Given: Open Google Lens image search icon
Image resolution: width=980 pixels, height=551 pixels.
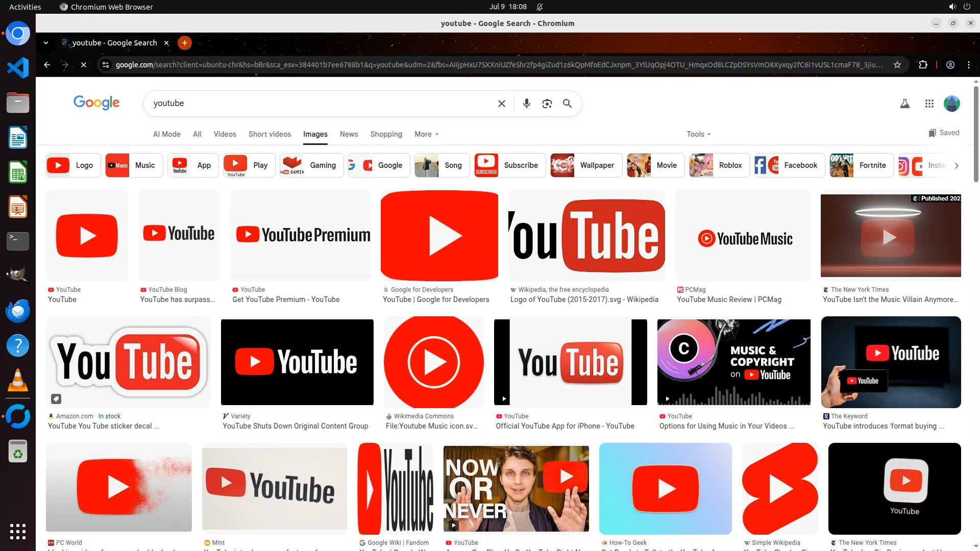Looking at the screenshot, I should click(547, 104).
